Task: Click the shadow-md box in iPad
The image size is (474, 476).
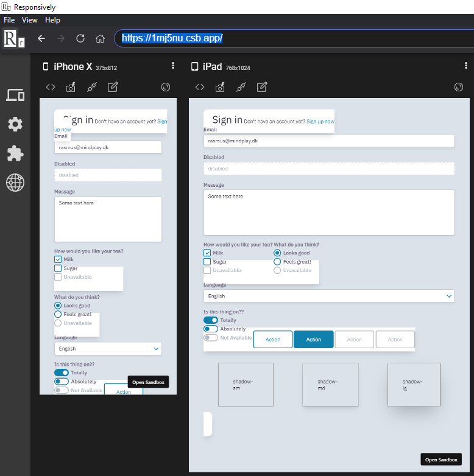Action: click(330, 385)
